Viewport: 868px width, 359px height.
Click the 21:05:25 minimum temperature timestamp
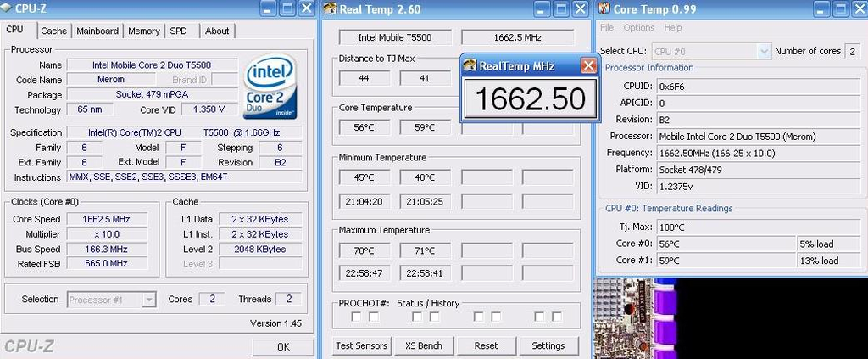(426, 201)
